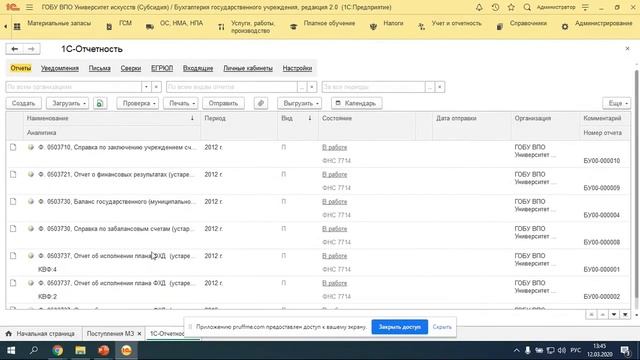
Task: Switch to Письма tab
Action: point(100,68)
